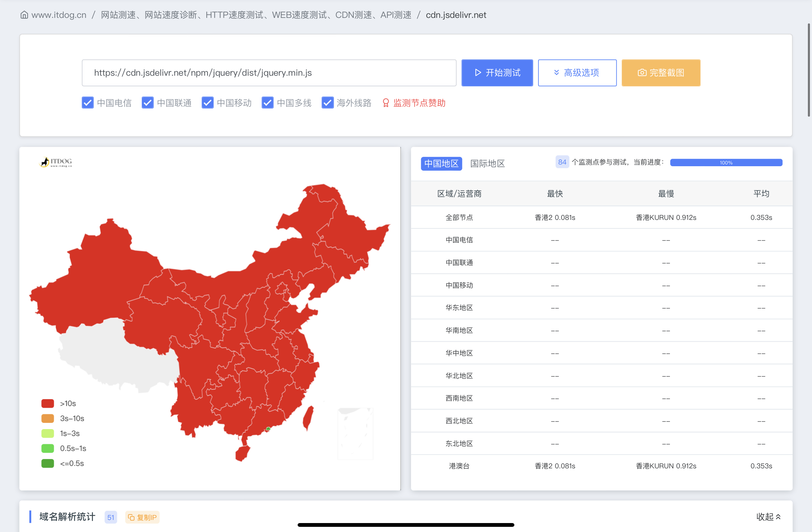Viewport: 812px width, 532px height.
Task: Collapse the section with 收起
Action: coord(768,517)
